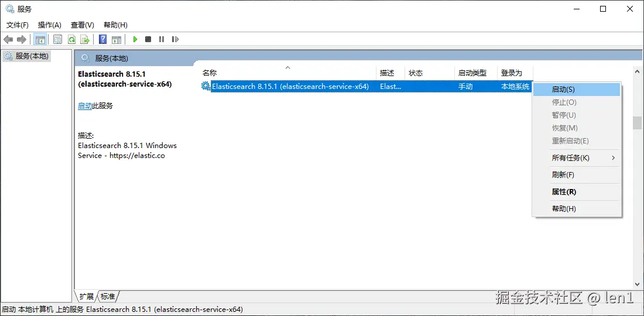
Task: Click the Stop Service square toolbar icon
Action: pyautogui.click(x=148, y=39)
